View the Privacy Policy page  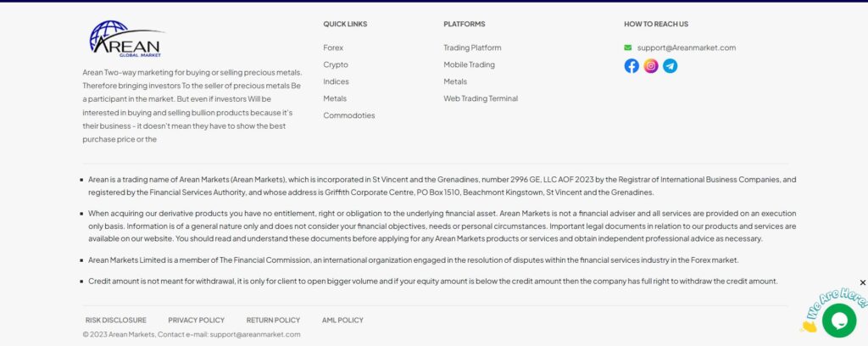click(197, 321)
